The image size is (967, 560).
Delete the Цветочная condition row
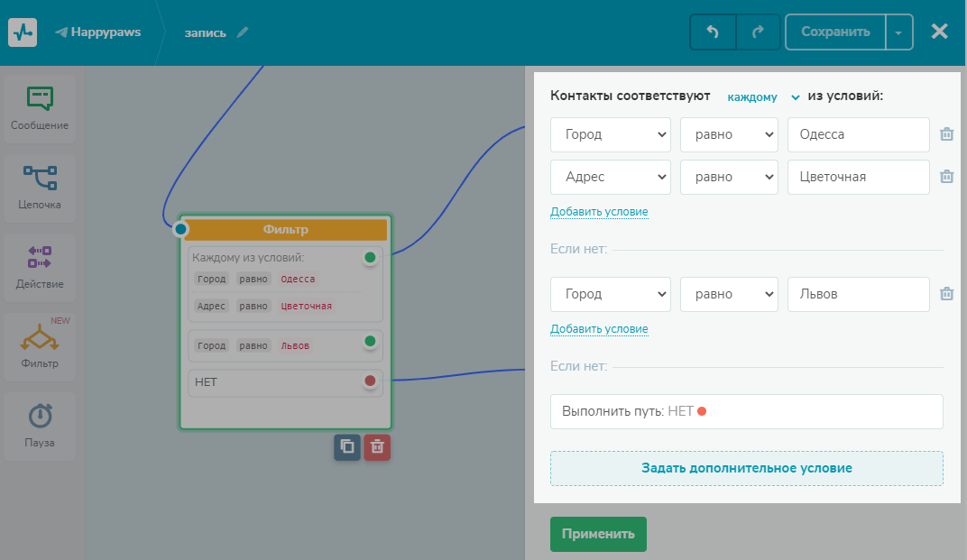pos(946,177)
